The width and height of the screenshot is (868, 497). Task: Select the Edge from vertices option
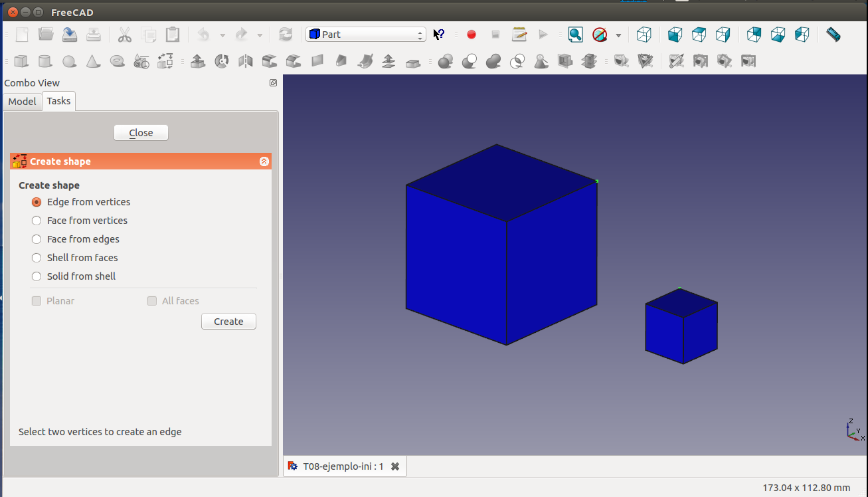37,202
